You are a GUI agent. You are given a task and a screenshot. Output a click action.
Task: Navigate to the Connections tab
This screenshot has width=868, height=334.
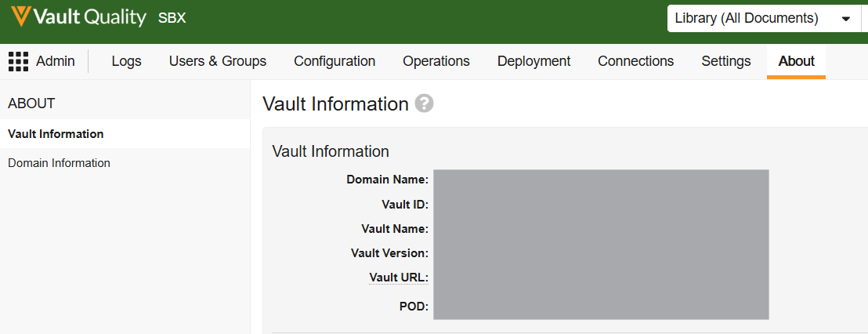click(x=635, y=61)
